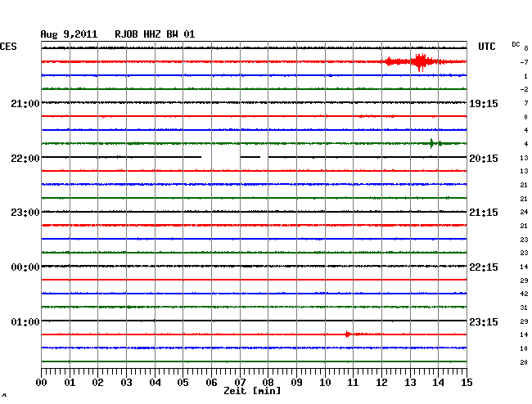Click the "12" minute axis label
Image resolution: width=532 pixels, height=404 pixels.
click(381, 383)
